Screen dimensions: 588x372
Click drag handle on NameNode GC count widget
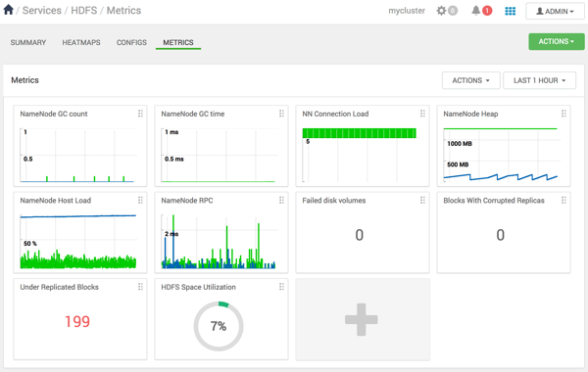[x=140, y=114]
